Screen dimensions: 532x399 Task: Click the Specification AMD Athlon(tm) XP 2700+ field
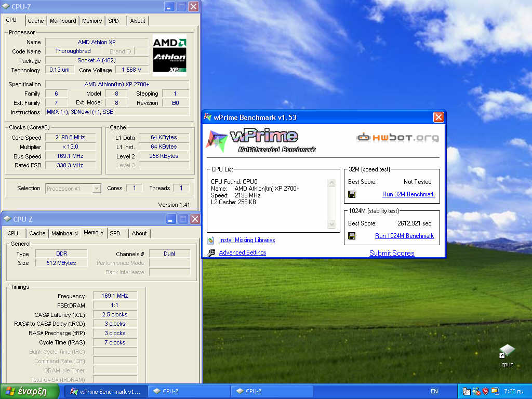tap(117, 84)
